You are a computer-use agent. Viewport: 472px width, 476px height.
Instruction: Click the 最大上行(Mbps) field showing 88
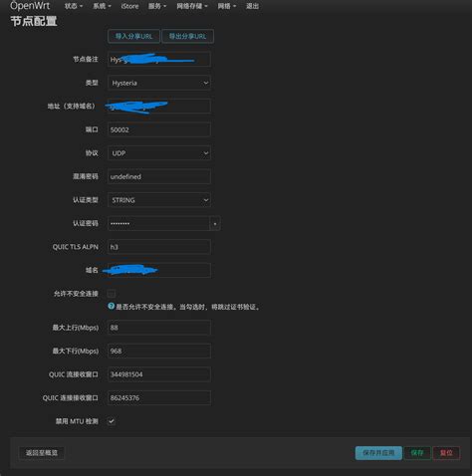159,328
